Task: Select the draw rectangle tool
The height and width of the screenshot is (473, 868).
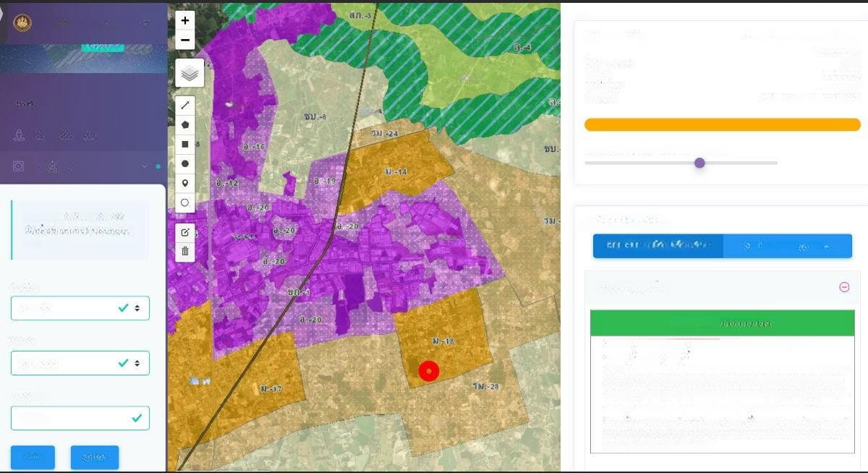Action: (185, 144)
